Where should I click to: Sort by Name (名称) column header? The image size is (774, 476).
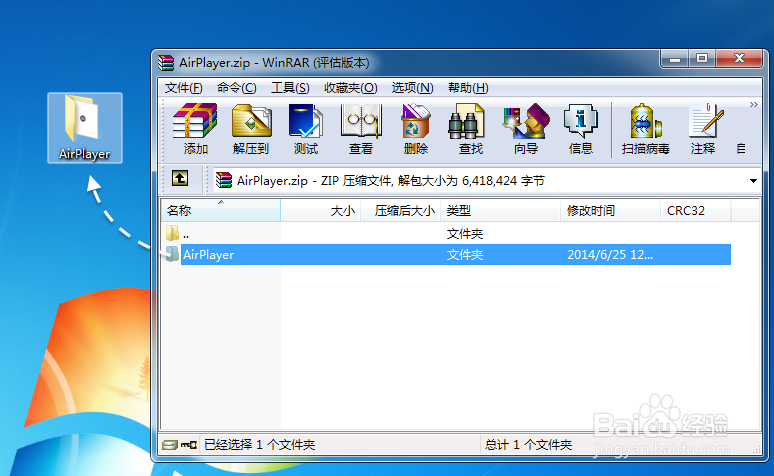tap(221, 211)
